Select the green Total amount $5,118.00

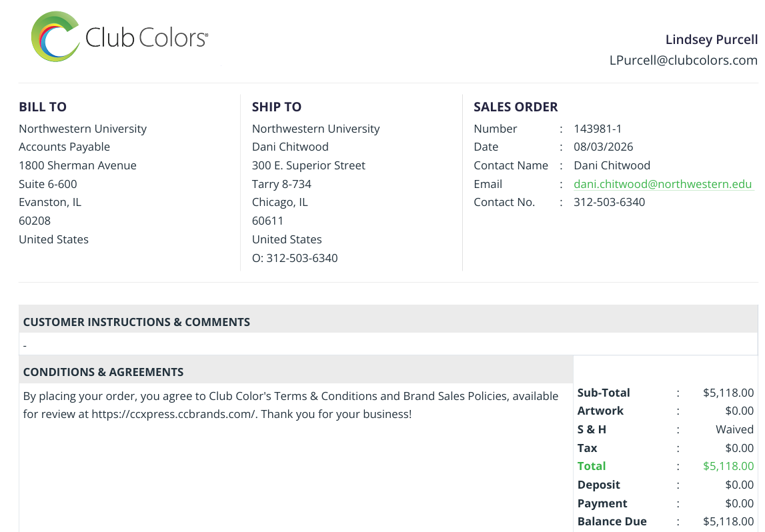coord(728,466)
